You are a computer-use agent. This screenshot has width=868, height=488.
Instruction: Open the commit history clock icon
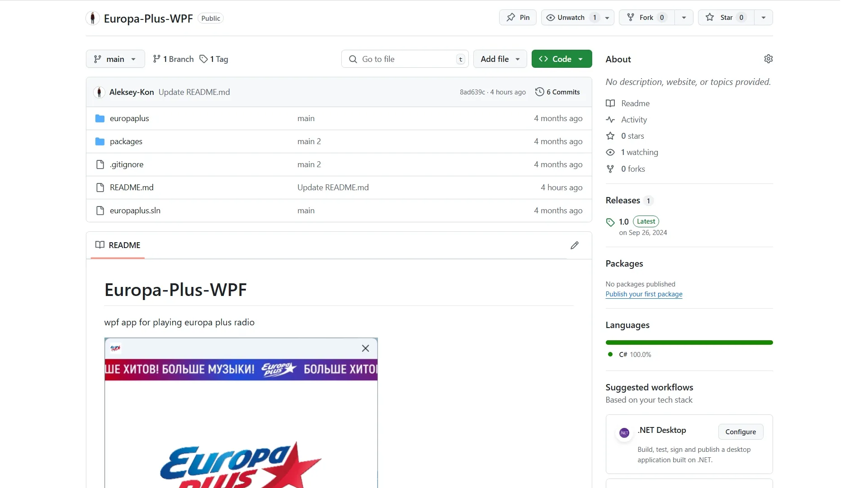pyautogui.click(x=539, y=92)
